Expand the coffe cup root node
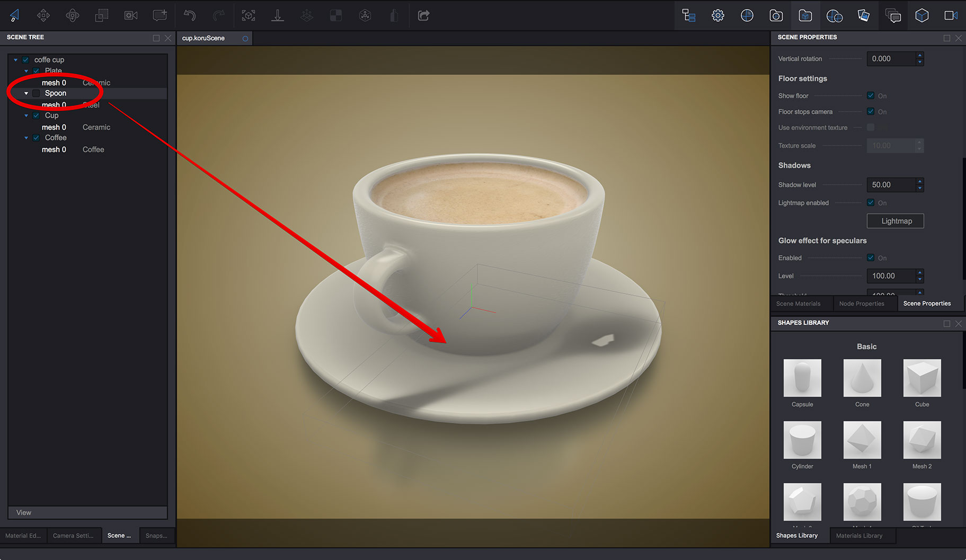Viewport: 966px width, 560px height. point(16,59)
